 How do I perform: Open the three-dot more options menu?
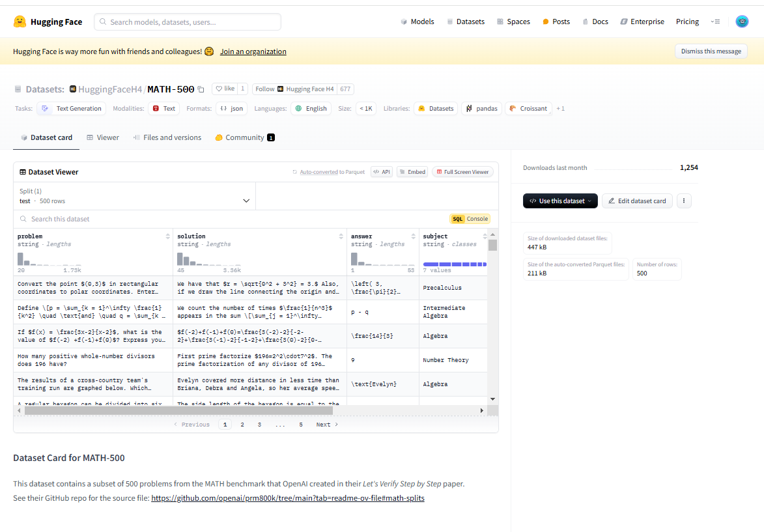(x=684, y=201)
